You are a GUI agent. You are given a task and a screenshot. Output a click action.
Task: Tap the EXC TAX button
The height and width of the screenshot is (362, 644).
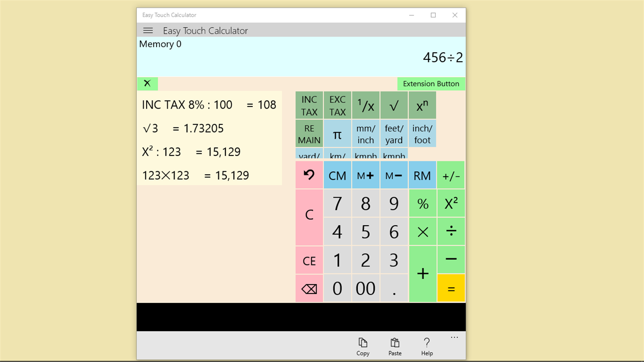pyautogui.click(x=338, y=105)
